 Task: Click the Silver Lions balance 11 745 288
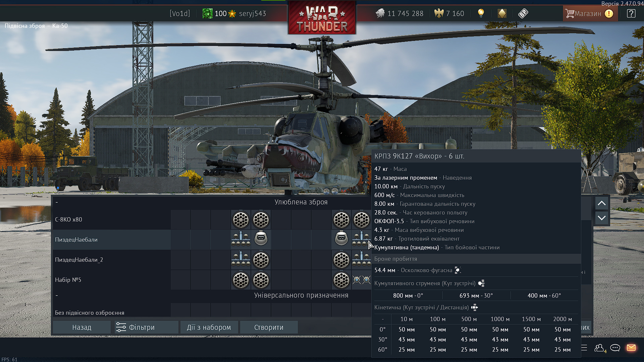399,13
